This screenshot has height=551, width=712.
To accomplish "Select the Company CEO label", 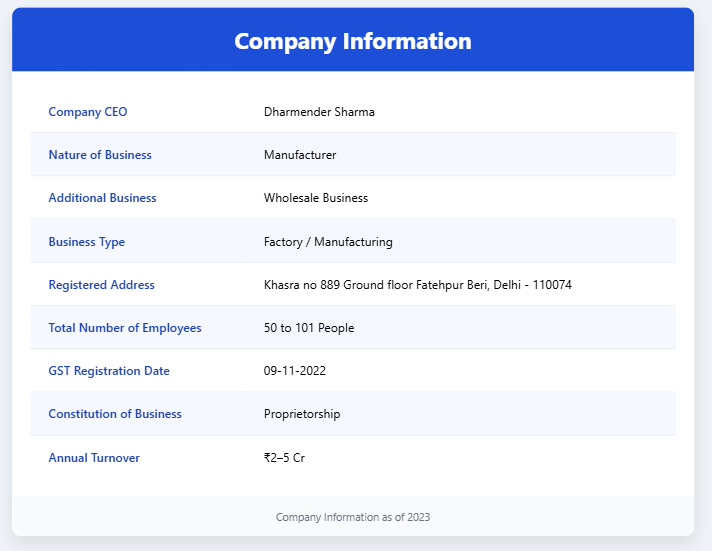I will 88,112.
